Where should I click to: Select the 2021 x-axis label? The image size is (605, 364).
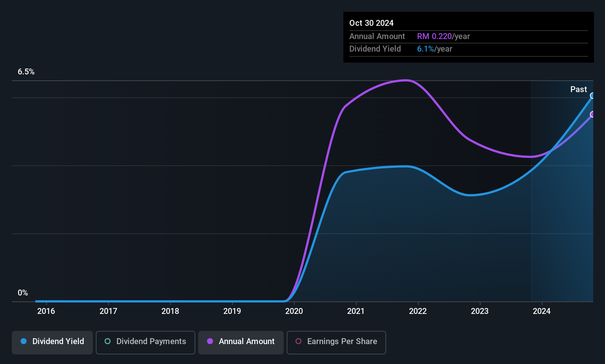tap(356, 311)
